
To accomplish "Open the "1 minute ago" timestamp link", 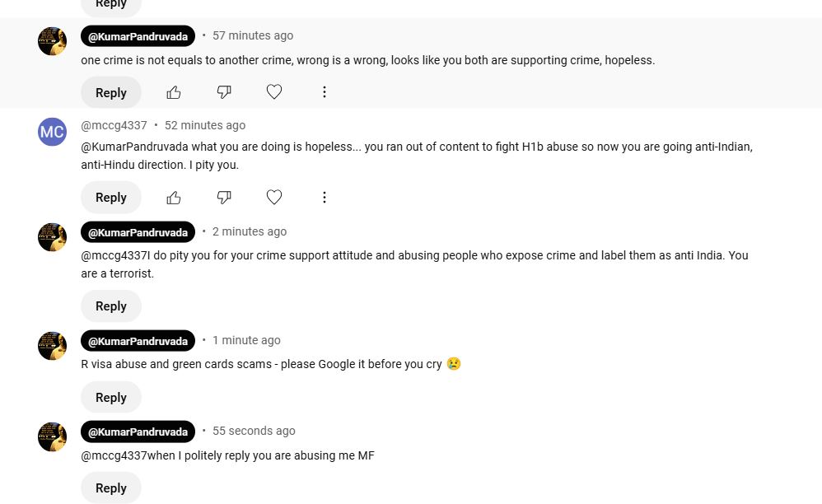I will click(246, 340).
